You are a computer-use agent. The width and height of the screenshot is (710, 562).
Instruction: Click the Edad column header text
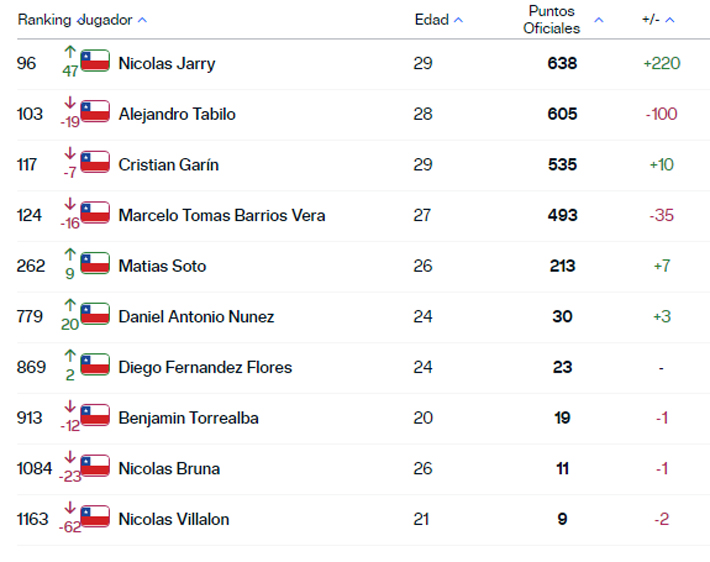point(431,20)
